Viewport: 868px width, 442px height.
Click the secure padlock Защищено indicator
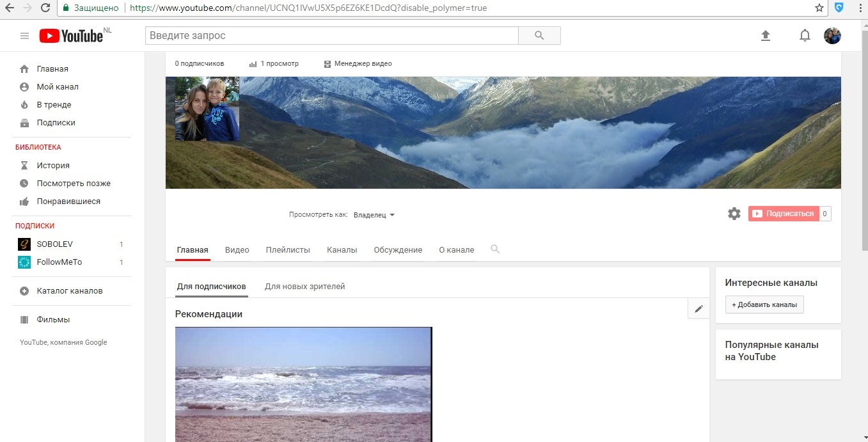pyautogui.click(x=91, y=8)
